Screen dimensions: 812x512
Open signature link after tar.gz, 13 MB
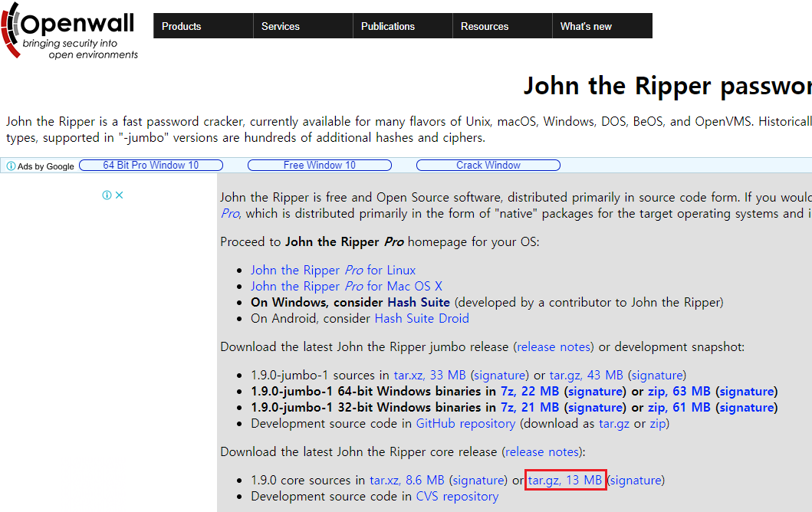click(636, 481)
